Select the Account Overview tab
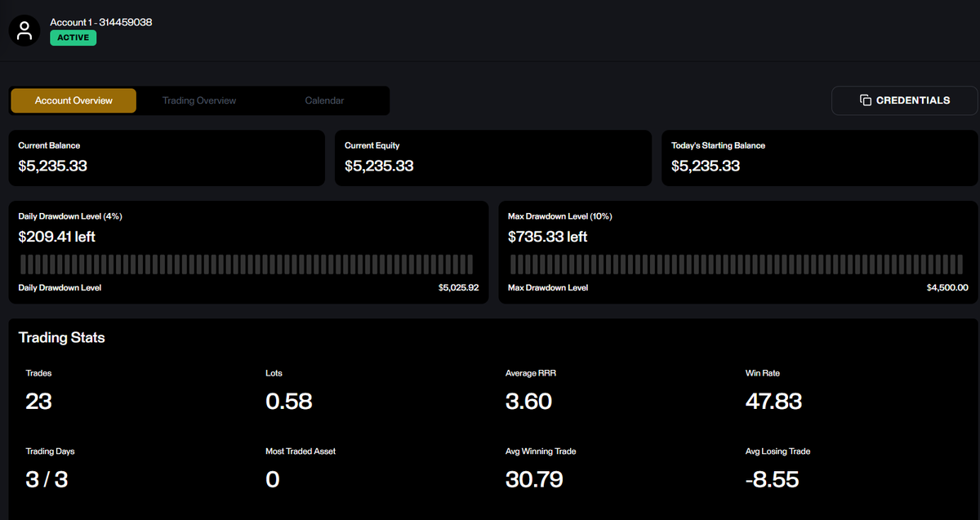This screenshot has width=980, height=520. coord(73,100)
